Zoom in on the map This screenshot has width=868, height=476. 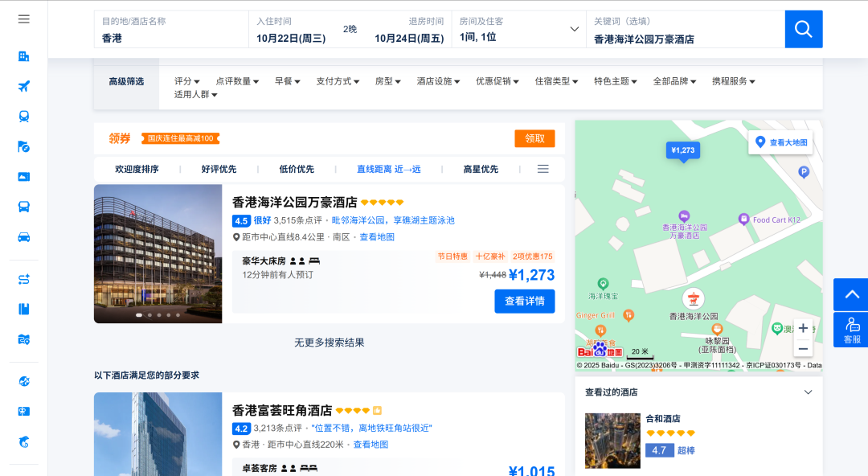click(802, 328)
